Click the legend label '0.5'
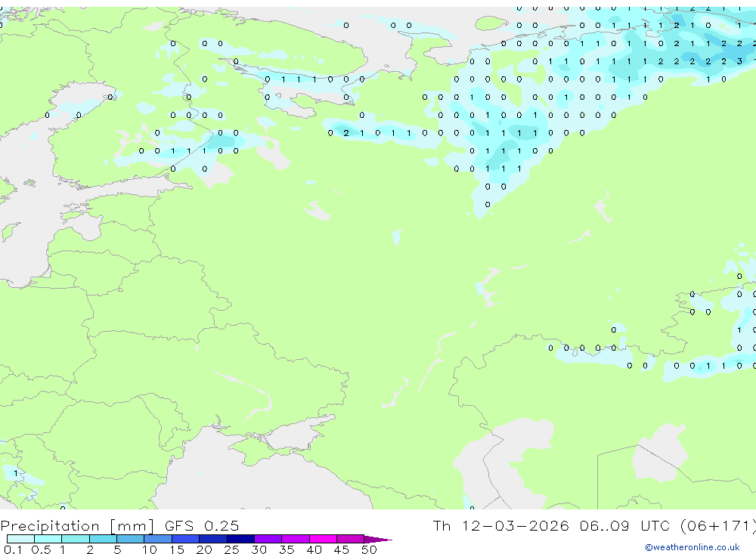 click(41, 549)
